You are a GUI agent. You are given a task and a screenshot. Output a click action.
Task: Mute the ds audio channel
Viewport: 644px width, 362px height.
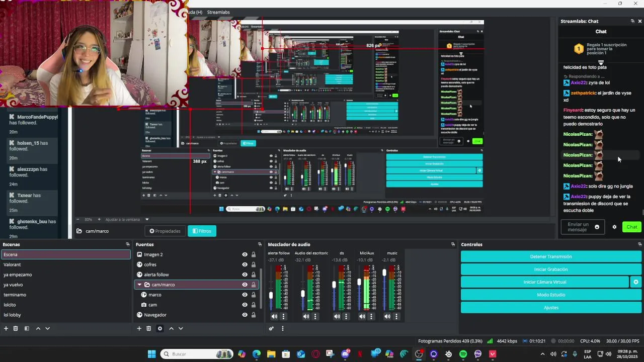point(337,316)
